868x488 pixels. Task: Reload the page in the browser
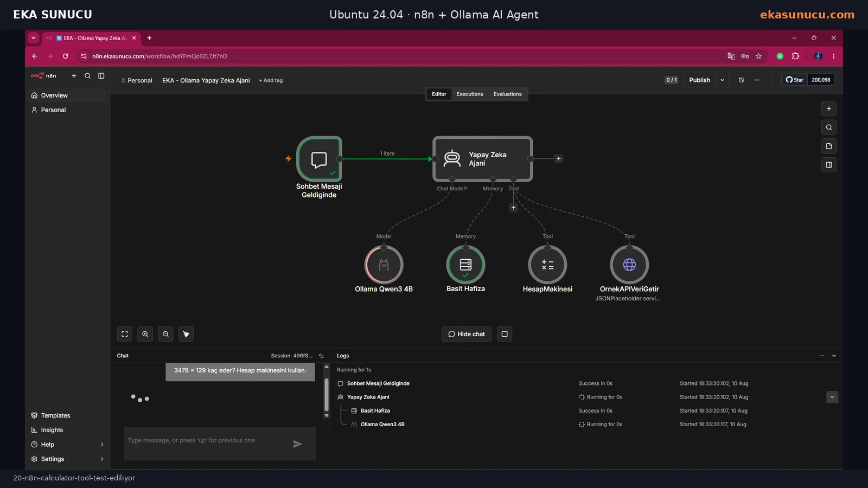click(x=66, y=56)
